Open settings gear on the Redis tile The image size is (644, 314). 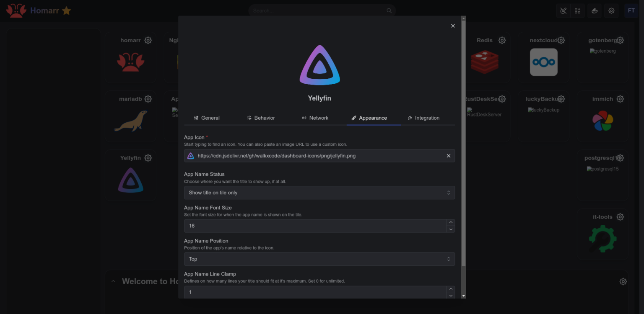coord(502,40)
